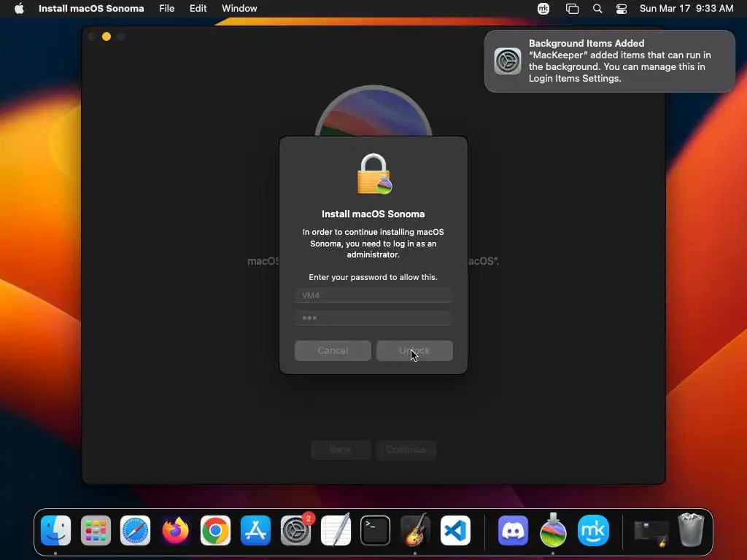Click the yellow minimize button of installer window
Screen dimensions: 747x560
107,36
